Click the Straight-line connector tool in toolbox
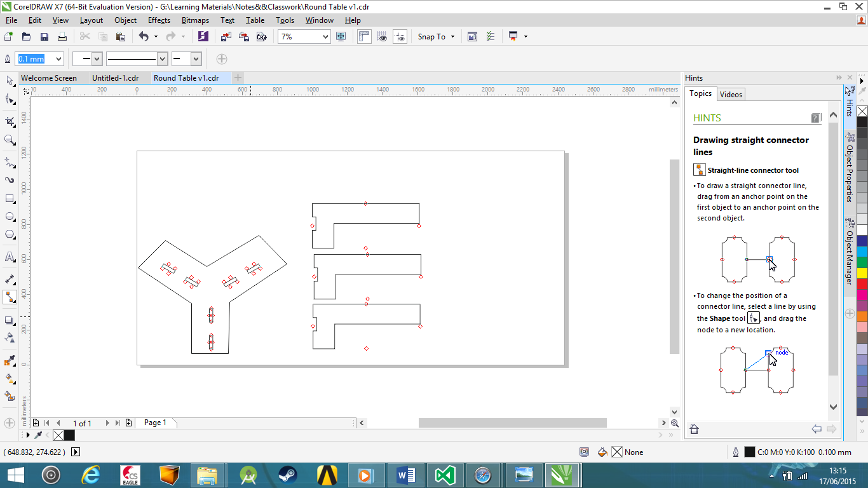868x488 pixels. (10, 297)
